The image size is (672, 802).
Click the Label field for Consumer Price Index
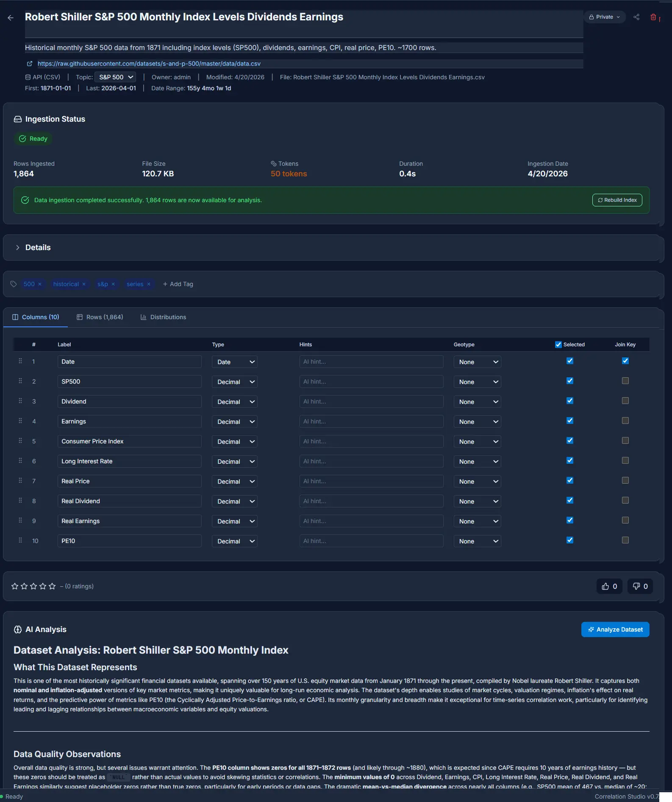pos(129,441)
